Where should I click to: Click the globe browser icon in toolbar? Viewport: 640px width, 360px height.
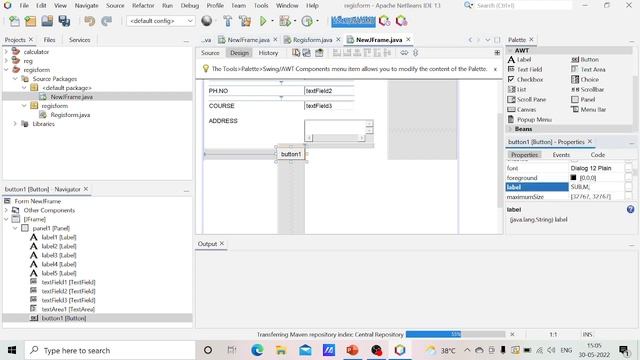(x=207, y=20)
